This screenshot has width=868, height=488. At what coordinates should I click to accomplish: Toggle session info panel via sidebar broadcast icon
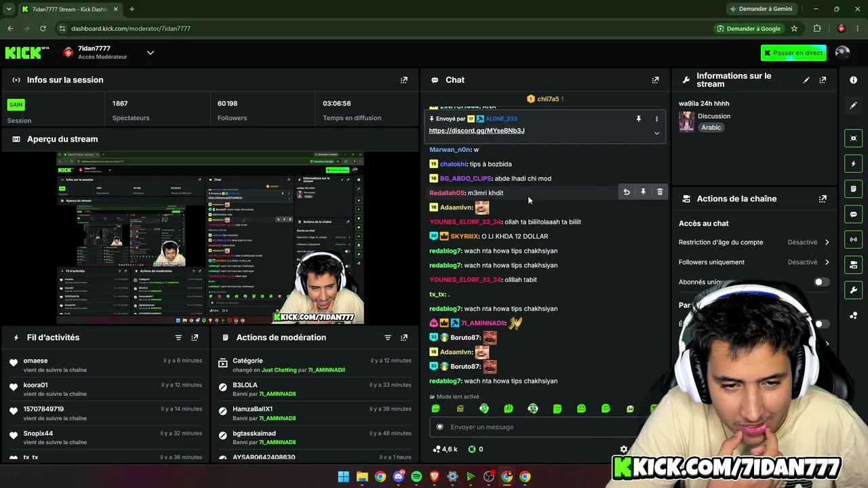(853, 239)
